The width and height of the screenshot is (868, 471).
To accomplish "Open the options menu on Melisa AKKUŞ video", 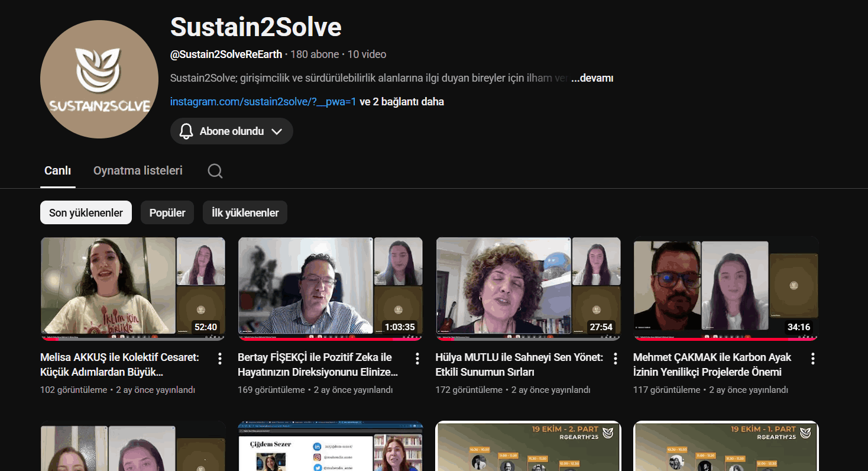I will pyautogui.click(x=219, y=359).
